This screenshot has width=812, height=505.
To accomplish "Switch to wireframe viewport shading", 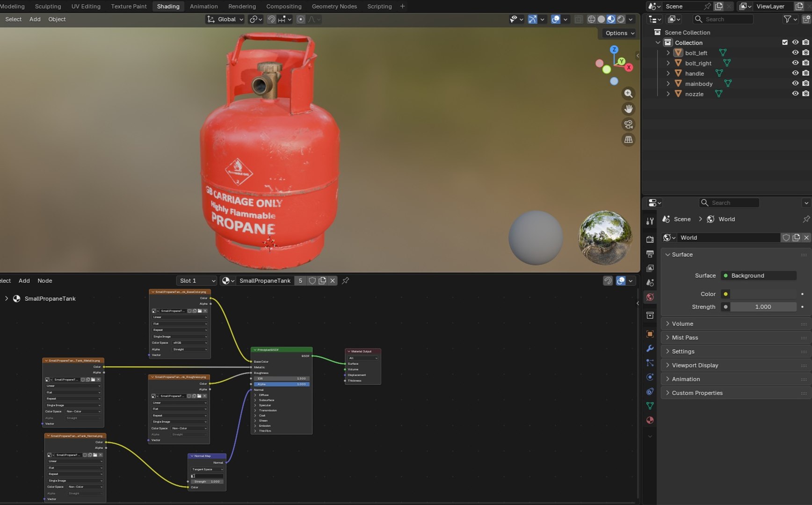I will (591, 19).
